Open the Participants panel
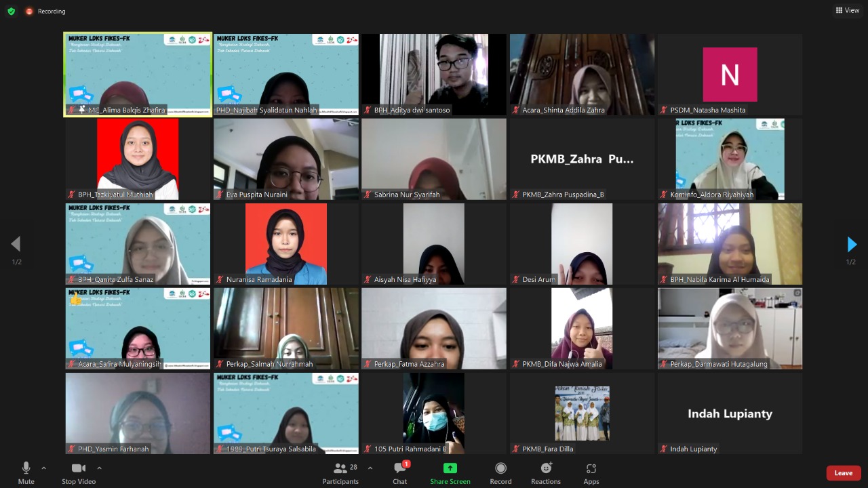This screenshot has width=868, height=488. click(x=340, y=473)
